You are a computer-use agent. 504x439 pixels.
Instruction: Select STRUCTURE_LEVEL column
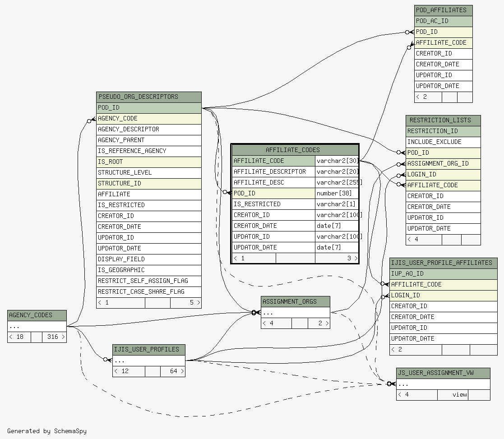coord(149,173)
